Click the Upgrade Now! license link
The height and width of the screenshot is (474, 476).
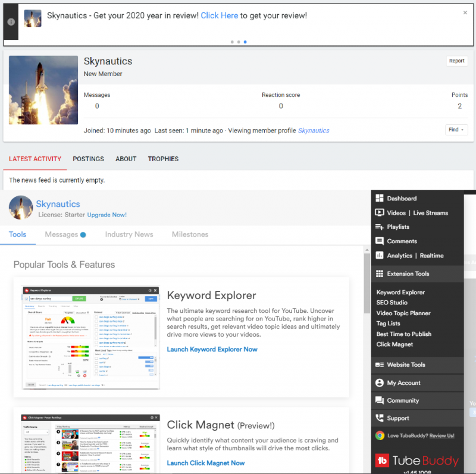click(107, 215)
